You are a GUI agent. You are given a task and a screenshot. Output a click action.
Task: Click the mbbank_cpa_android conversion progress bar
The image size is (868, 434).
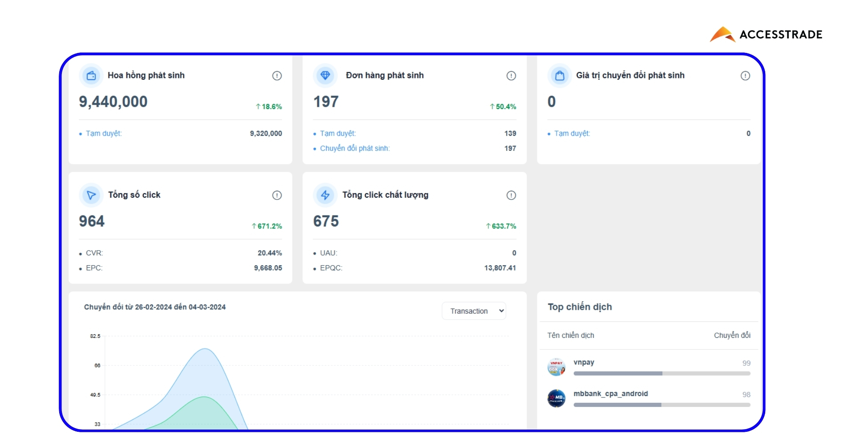[x=662, y=405]
